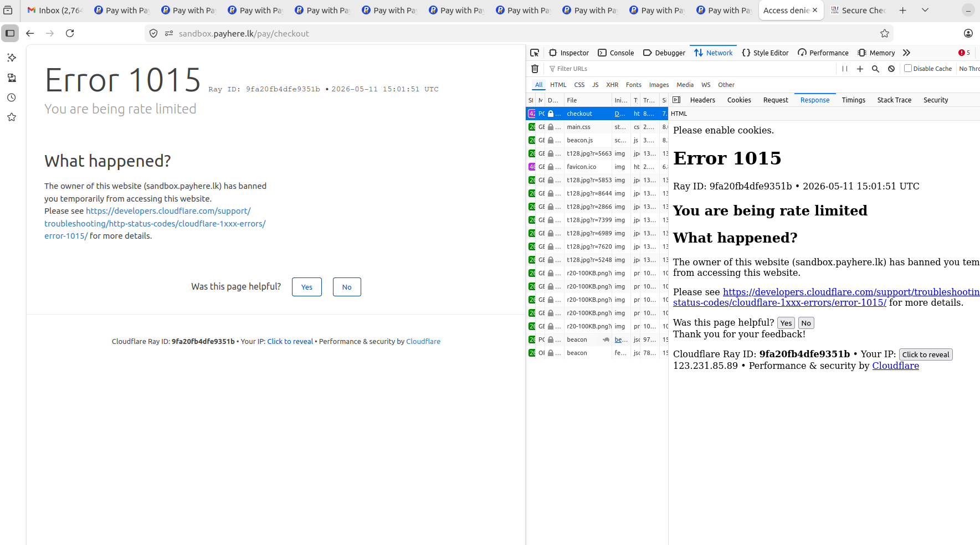Click Cloudflare link in Response preview

pos(895,366)
